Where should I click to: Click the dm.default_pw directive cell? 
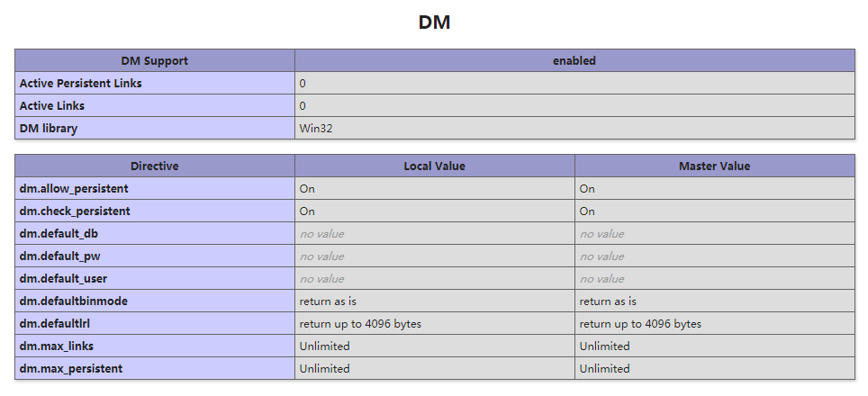[x=155, y=256]
